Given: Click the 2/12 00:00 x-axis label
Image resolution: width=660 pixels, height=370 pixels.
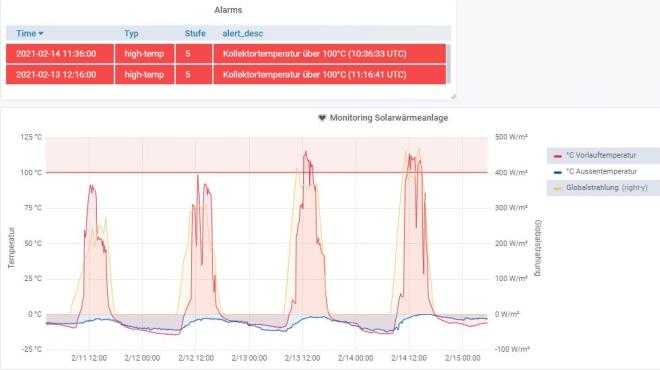Looking at the screenshot, I should (x=142, y=358).
